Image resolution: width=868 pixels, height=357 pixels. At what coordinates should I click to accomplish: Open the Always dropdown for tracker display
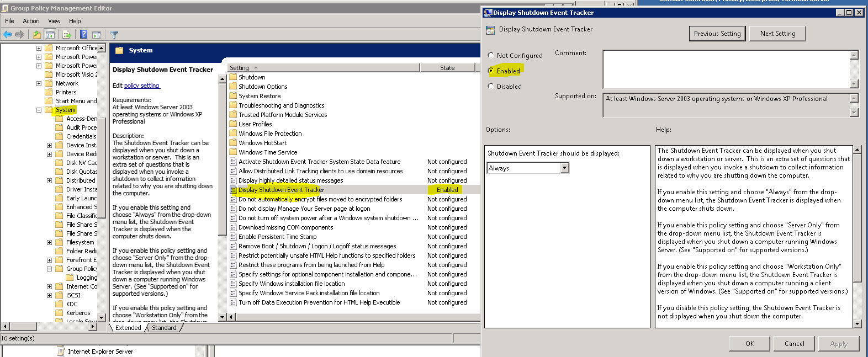(x=564, y=168)
